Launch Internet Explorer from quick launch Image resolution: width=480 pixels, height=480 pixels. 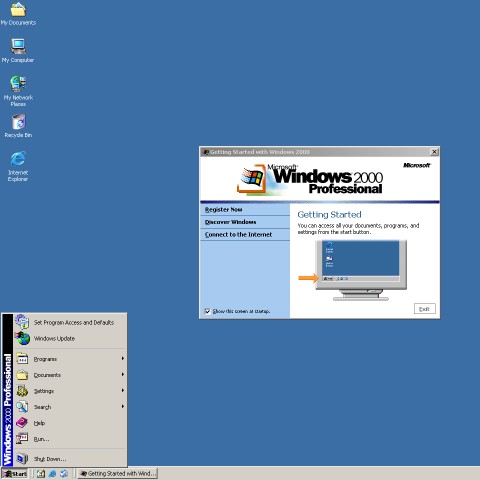[x=52, y=474]
